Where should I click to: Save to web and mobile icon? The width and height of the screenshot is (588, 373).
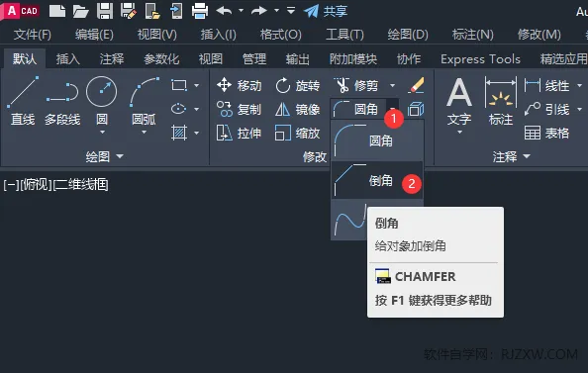[x=176, y=11]
